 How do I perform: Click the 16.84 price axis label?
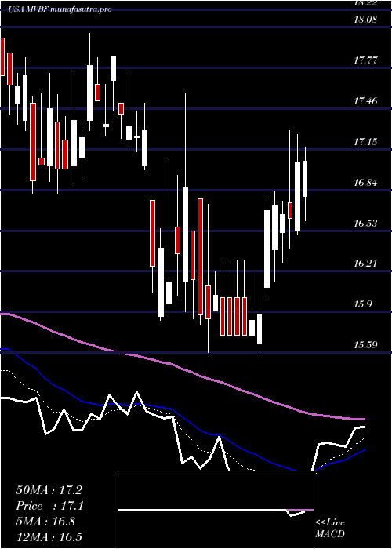365,183
